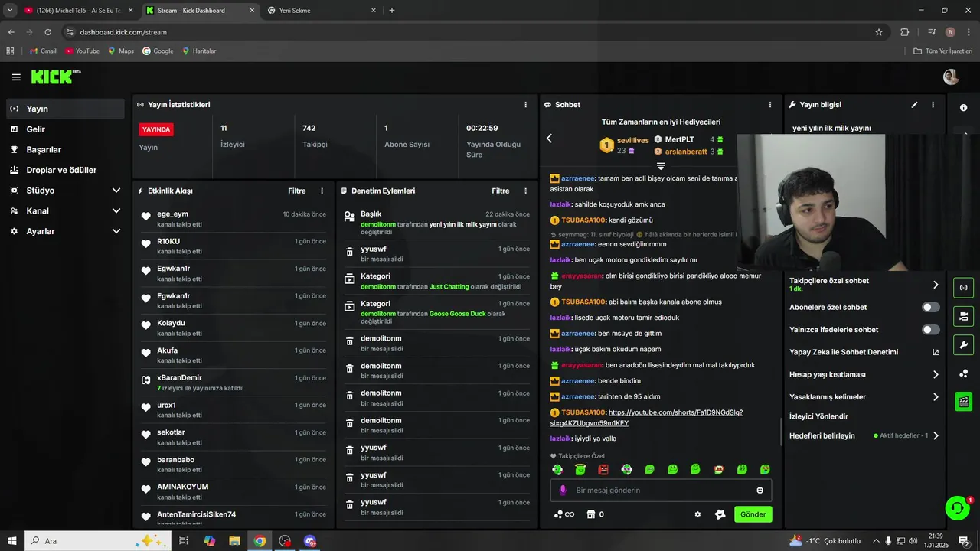980x551 pixels.
Task: Open Sohbet panel three-dot menu
Action: tap(770, 105)
